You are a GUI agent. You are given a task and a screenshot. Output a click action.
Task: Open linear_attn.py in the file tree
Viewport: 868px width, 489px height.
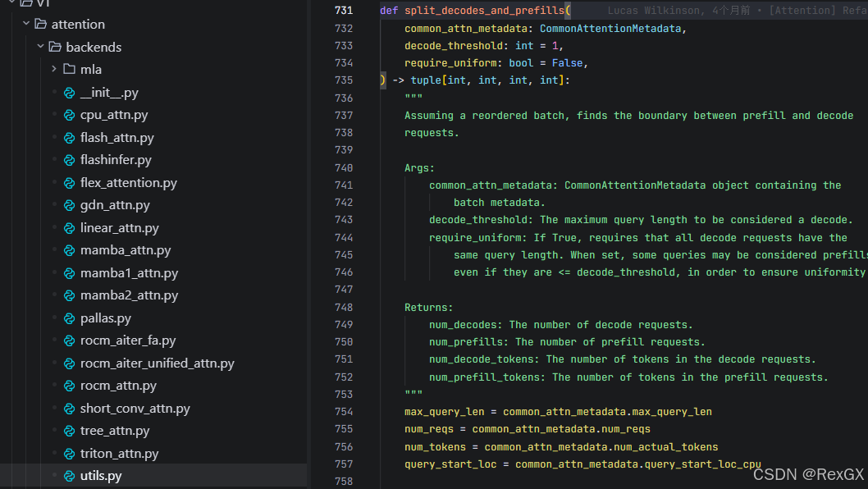[x=120, y=227]
